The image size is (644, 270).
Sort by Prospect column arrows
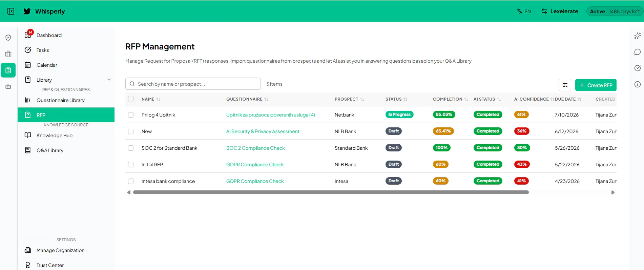[362, 99]
